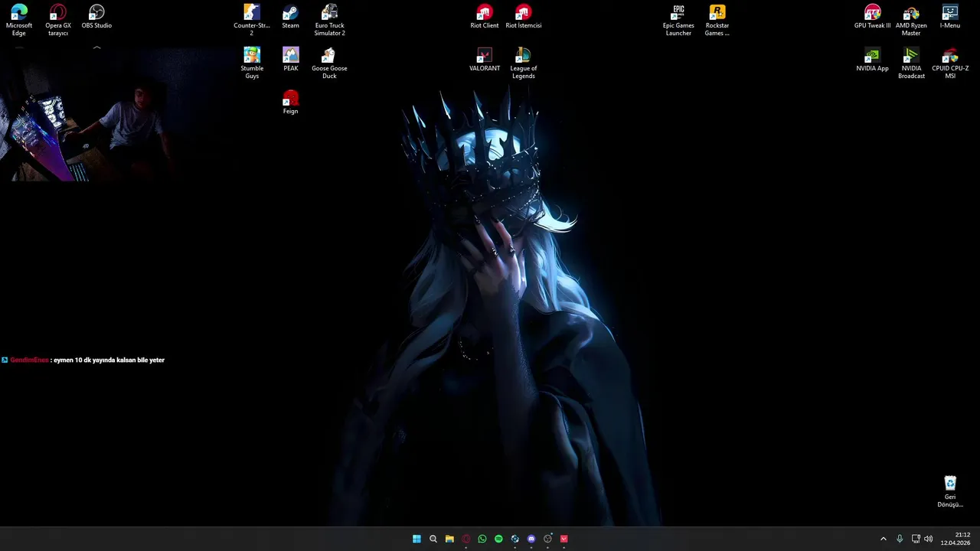Select the Epic Games Launcher shortcut
This screenshot has width=980, height=551.
pyautogui.click(x=678, y=21)
